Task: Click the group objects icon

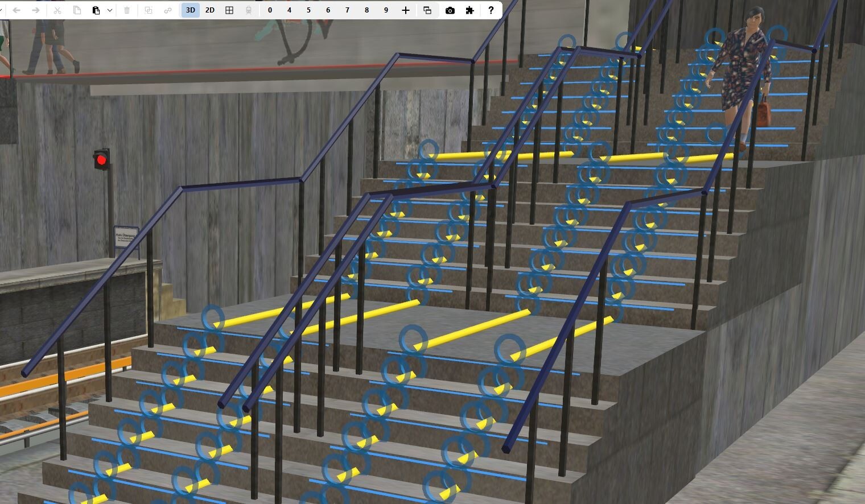Action: coord(149,10)
